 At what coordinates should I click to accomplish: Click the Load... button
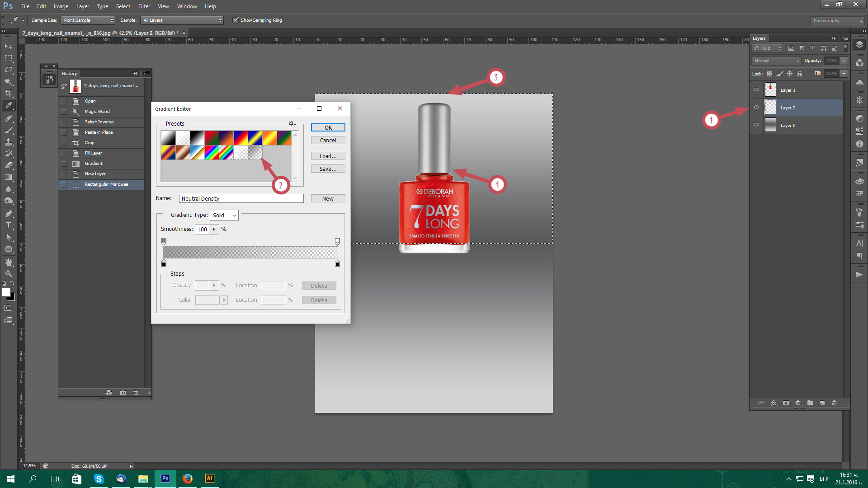328,156
